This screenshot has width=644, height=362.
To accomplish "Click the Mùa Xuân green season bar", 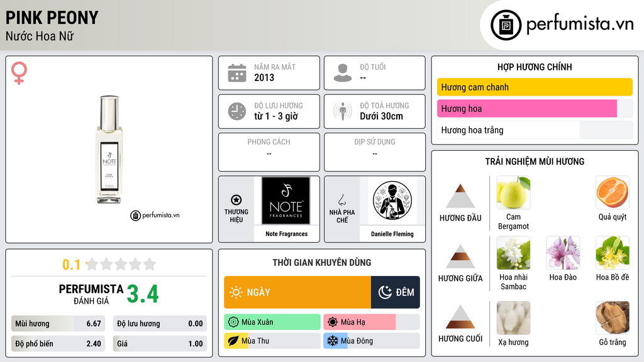I will pos(272,322).
